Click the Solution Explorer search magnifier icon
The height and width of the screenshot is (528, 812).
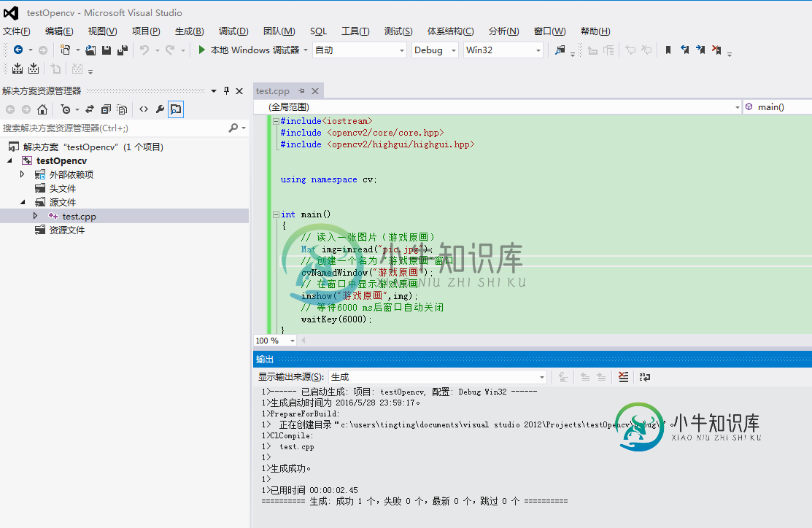[x=233, y=128]
